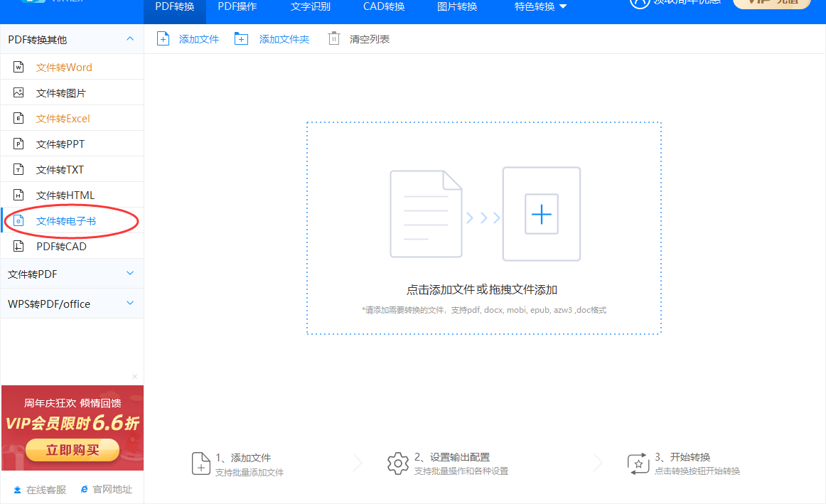Collapse the PDF转换其他 section
This screenshot has height=504, width=826.
pos(129,39)
